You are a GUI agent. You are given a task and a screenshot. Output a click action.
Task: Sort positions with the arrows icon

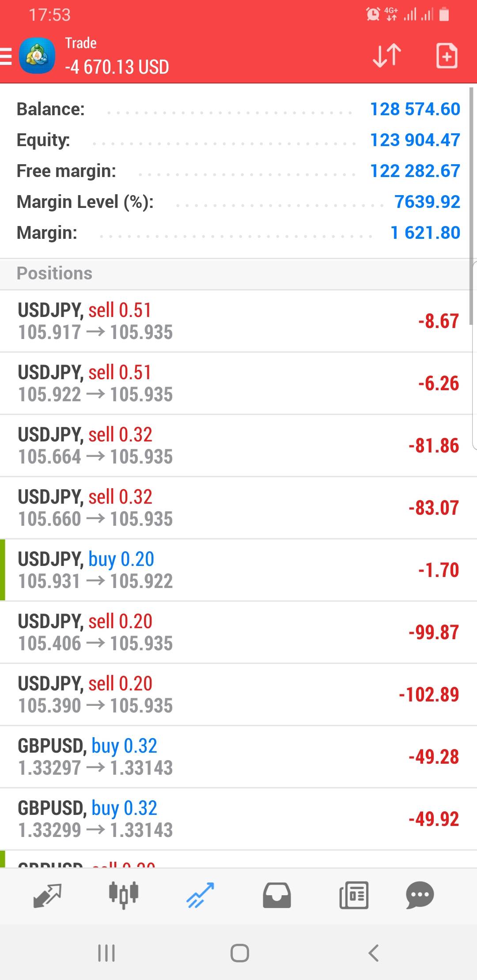[387, 56]
